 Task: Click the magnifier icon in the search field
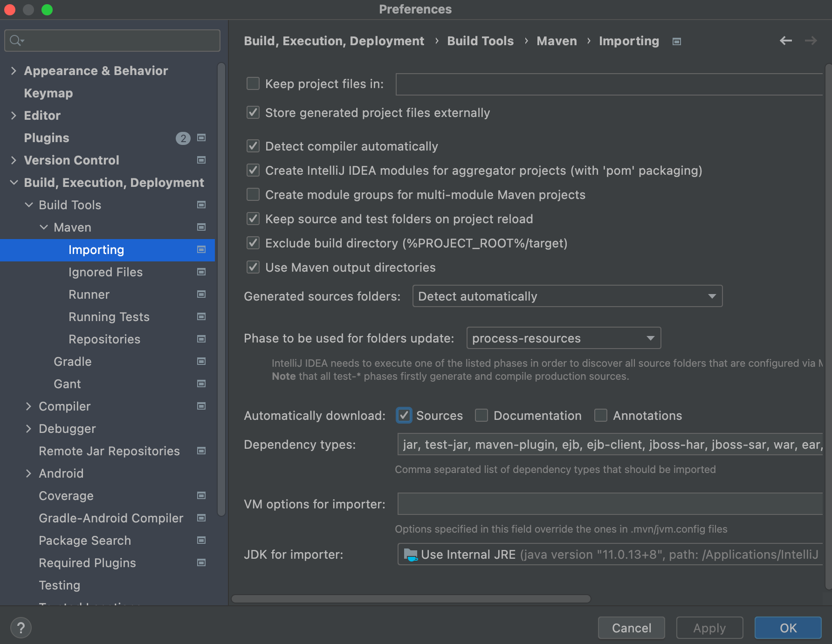[15, 40]
